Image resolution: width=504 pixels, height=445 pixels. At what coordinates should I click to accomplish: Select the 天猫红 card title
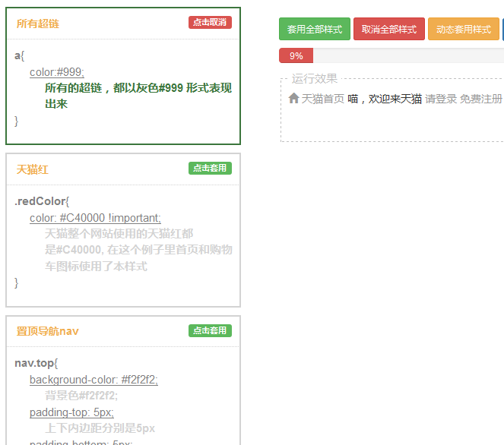(33, 169)
